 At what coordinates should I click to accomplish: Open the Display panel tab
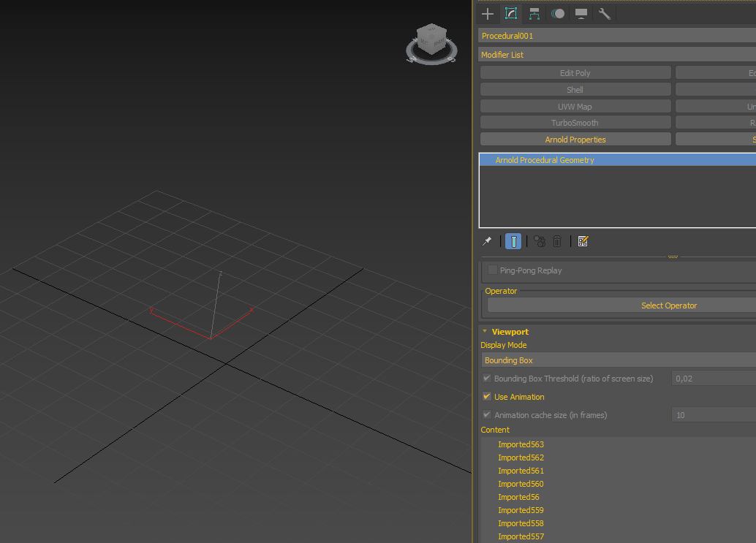[x=581, y=13]
